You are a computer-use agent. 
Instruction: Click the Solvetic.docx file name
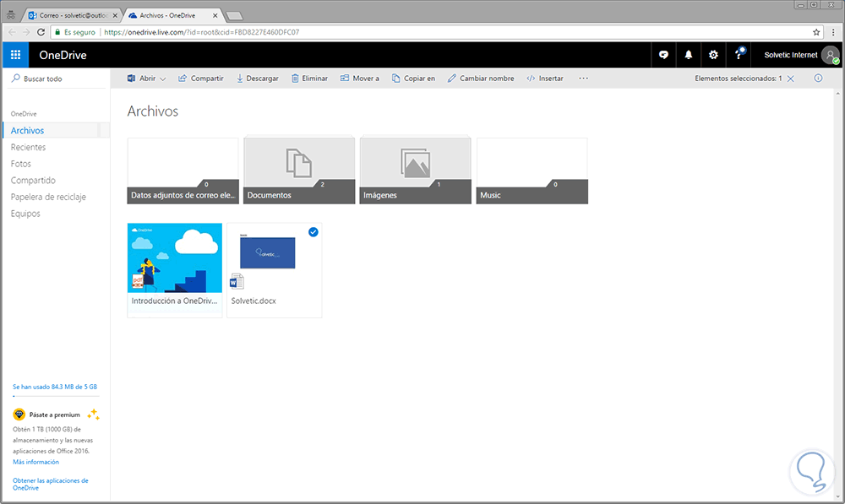click(253, 301)
